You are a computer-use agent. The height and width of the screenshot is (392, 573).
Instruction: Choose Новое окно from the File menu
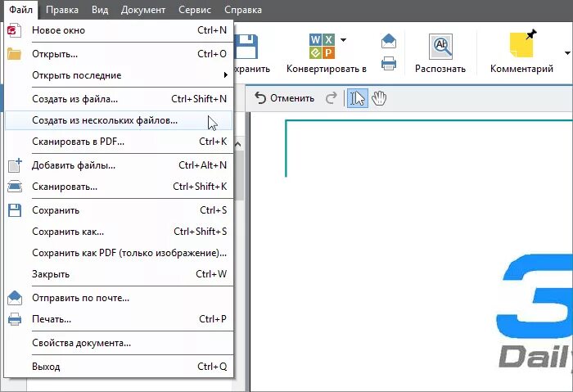119,30
